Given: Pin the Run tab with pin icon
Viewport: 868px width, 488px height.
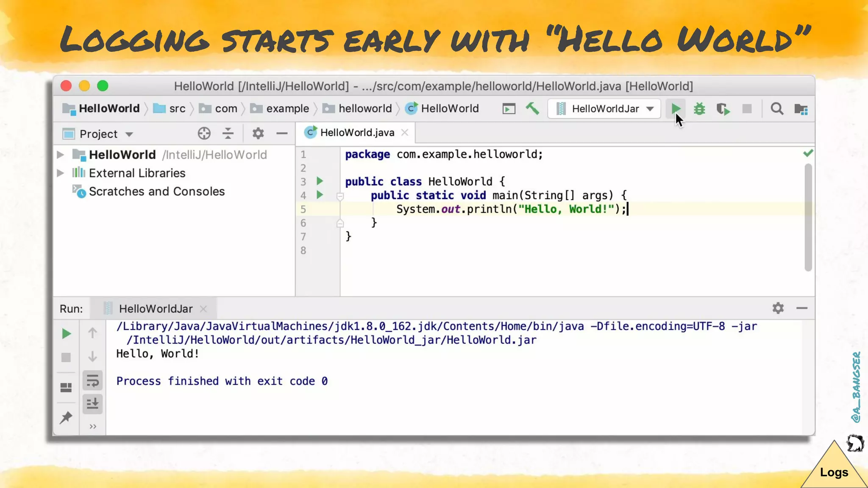Looking at the screenshot, I should pyautogui.click(x=66, y=418).
